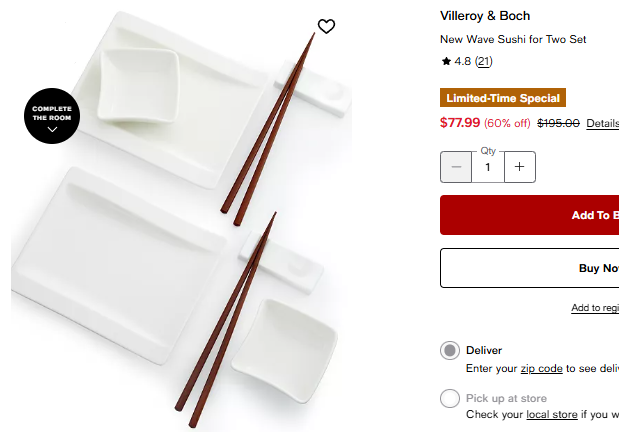Screen dimensions: 619x436
Task: Increase quantity with the plus button
Action: coord(520,167)
